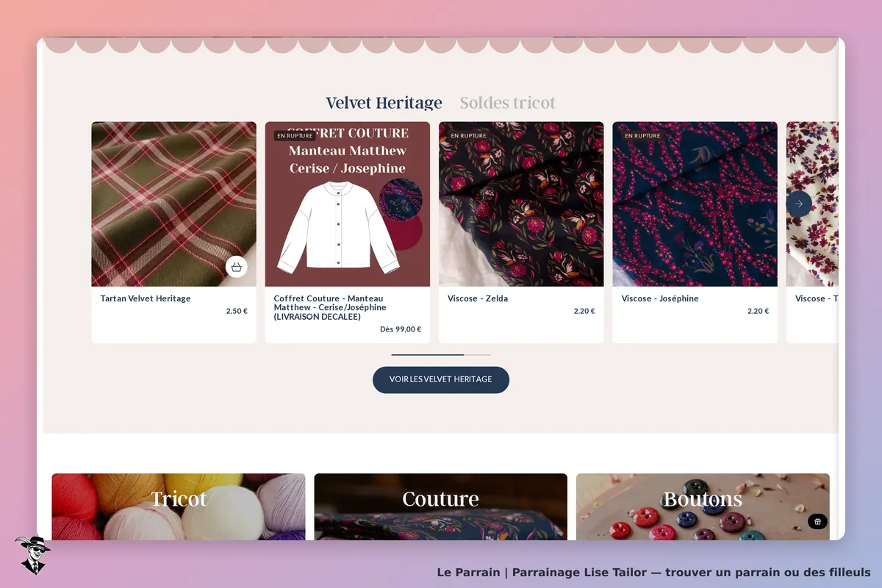Open the Viscose Joséphine fabric image
Viewport: 882px width, 588px height.
click(695, 204)
